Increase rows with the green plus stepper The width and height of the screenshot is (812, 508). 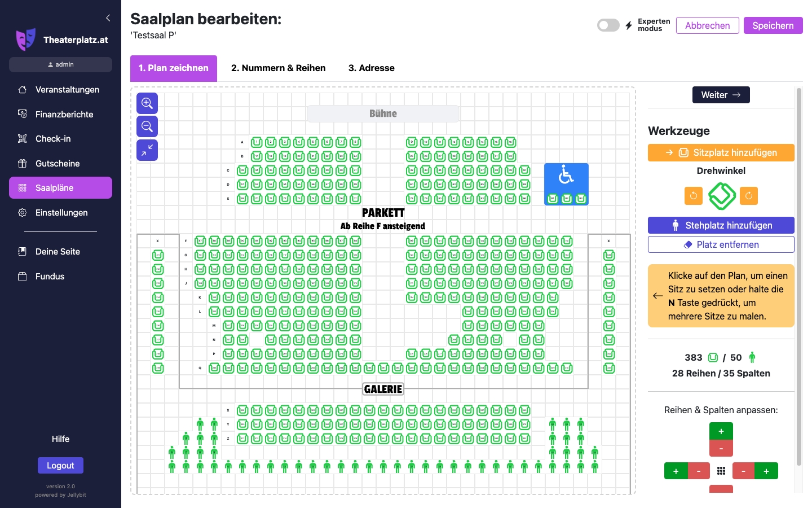721,430
